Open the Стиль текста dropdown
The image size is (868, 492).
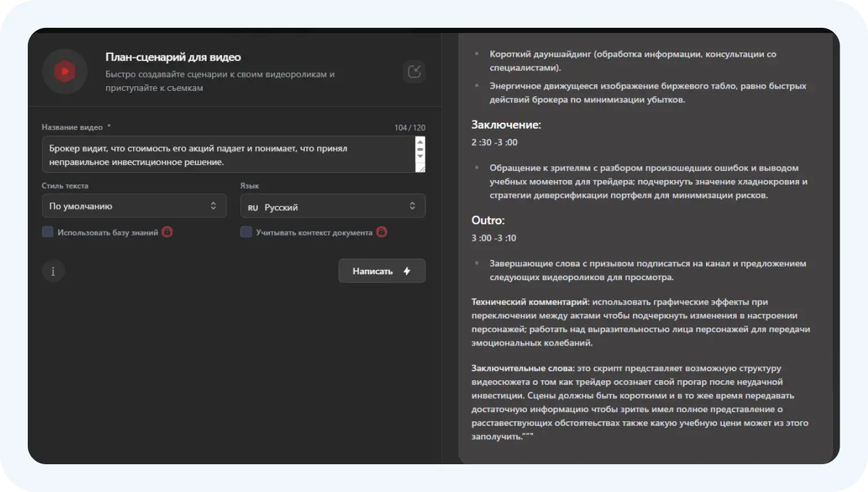(x=134, y=206)
